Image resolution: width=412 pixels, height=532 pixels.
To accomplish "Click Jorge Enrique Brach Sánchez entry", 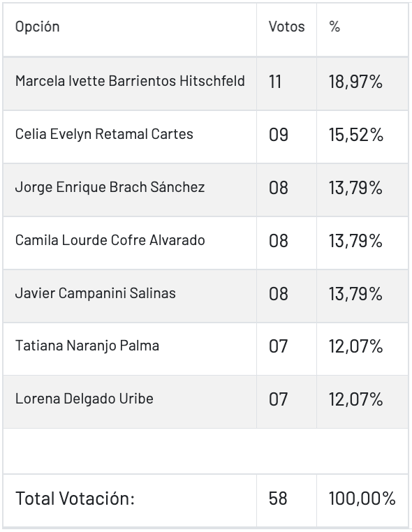I will 110,187.
